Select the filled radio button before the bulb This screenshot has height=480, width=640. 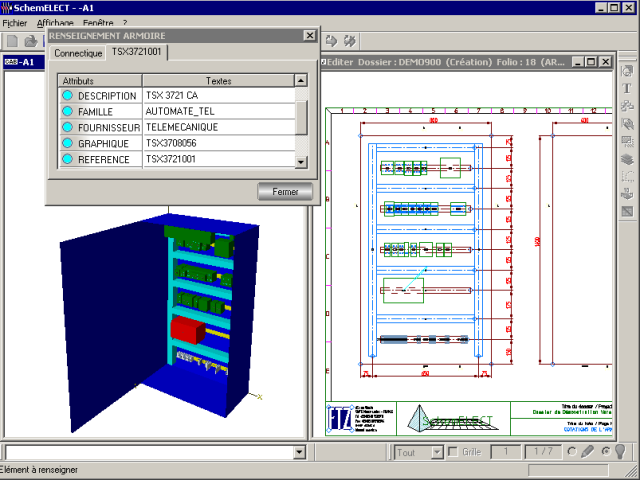point(606,451)
